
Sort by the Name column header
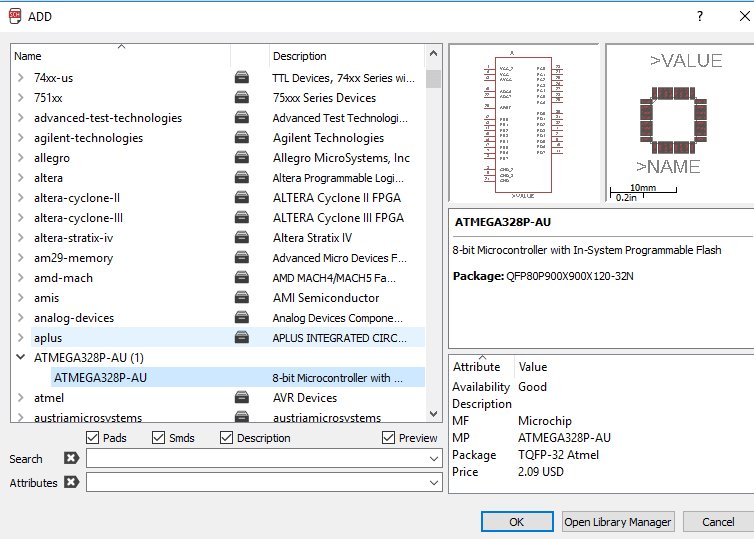click(121, 56)
